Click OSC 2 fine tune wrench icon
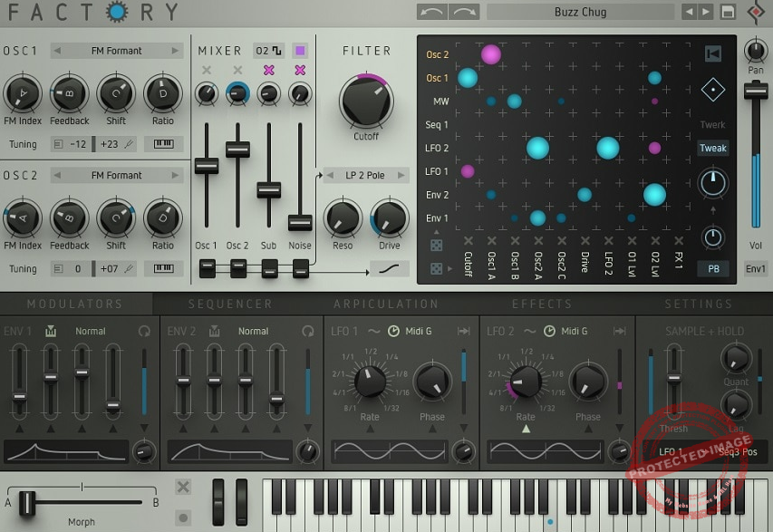This screenshot has height=532, width=773. pos(130,268)
